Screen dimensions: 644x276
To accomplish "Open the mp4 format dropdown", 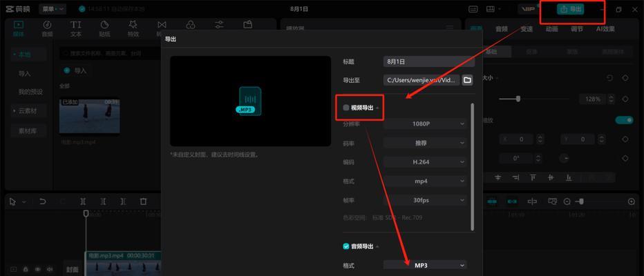I will click(425, 181).
